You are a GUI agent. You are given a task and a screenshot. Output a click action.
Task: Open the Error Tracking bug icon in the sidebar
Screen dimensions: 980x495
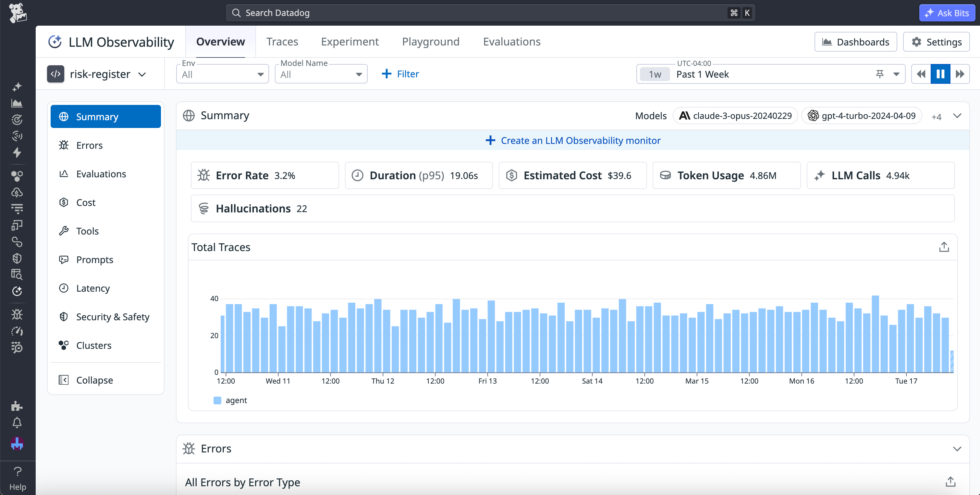pyautogui.click(x=17, y=314)
